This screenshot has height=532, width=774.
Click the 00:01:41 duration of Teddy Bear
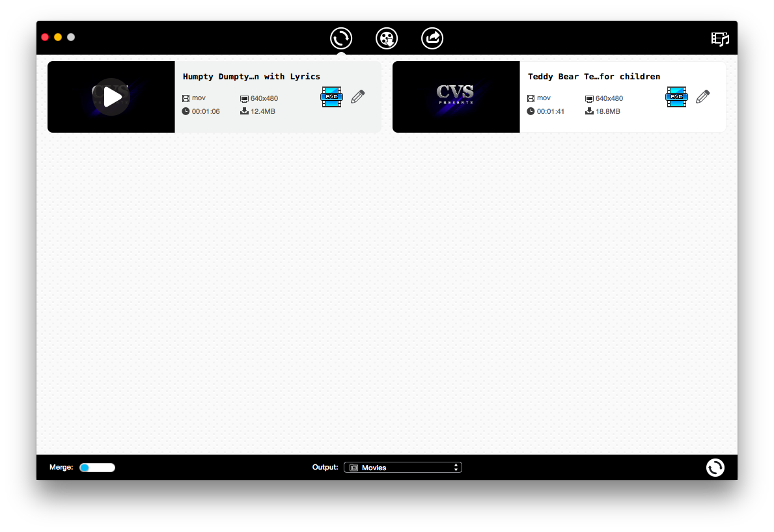click(x=550, y=111)
